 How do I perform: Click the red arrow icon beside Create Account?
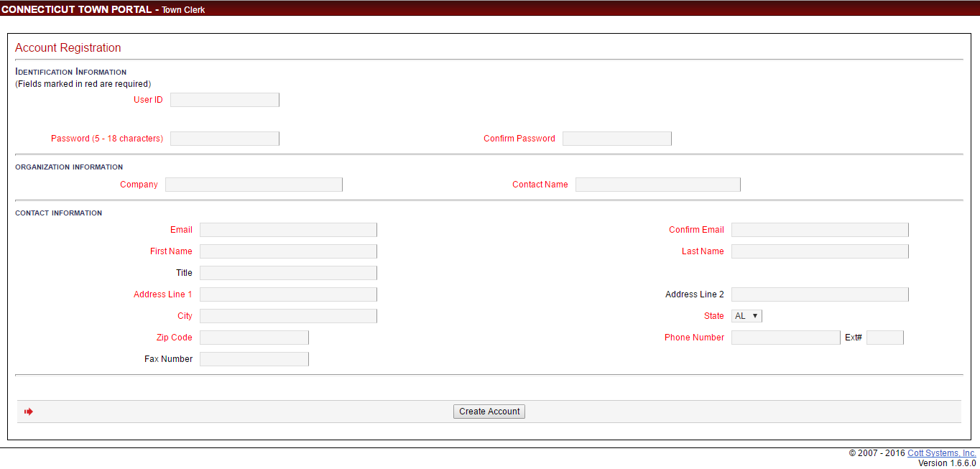point(29,412)
